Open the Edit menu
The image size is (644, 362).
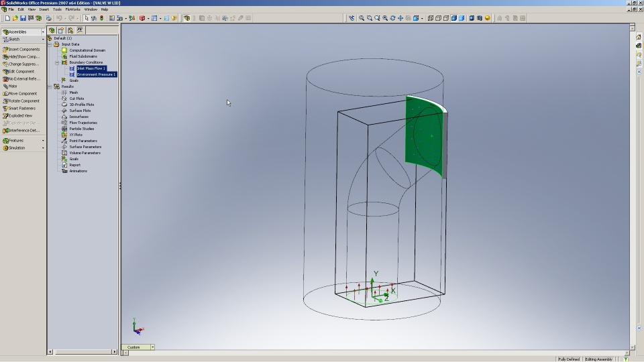pos(21,9)
